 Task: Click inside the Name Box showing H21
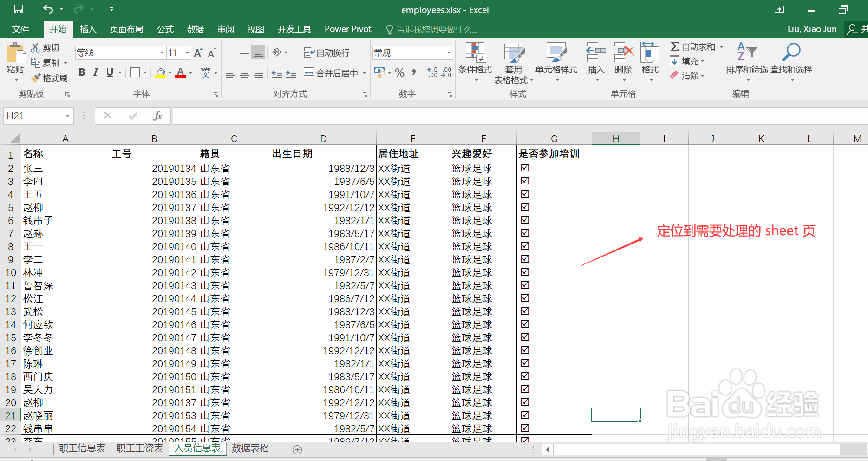pyautogui.click(x=33, y=116)
